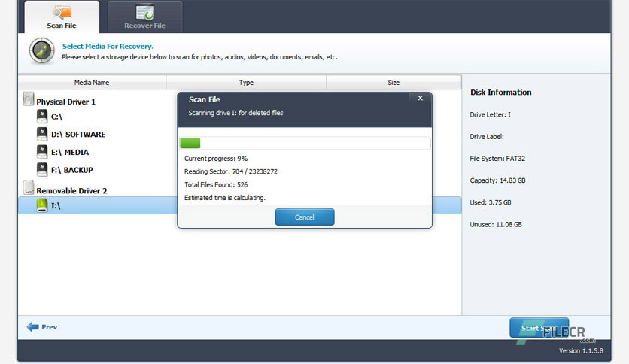Click the radar scan icon beside Select Media
Viewport: 629px width, 364px height.
coord(41,51)
